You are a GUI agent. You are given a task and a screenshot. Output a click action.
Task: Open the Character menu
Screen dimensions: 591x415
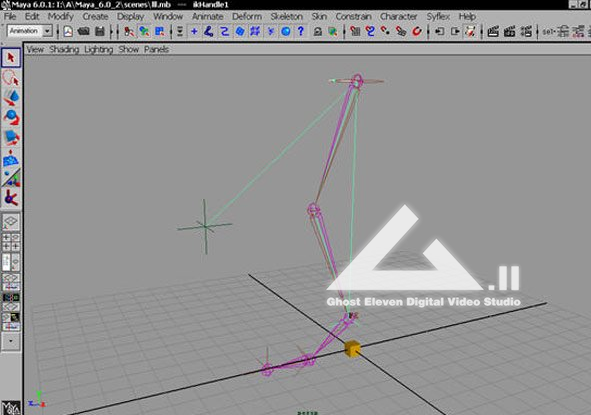398,17
